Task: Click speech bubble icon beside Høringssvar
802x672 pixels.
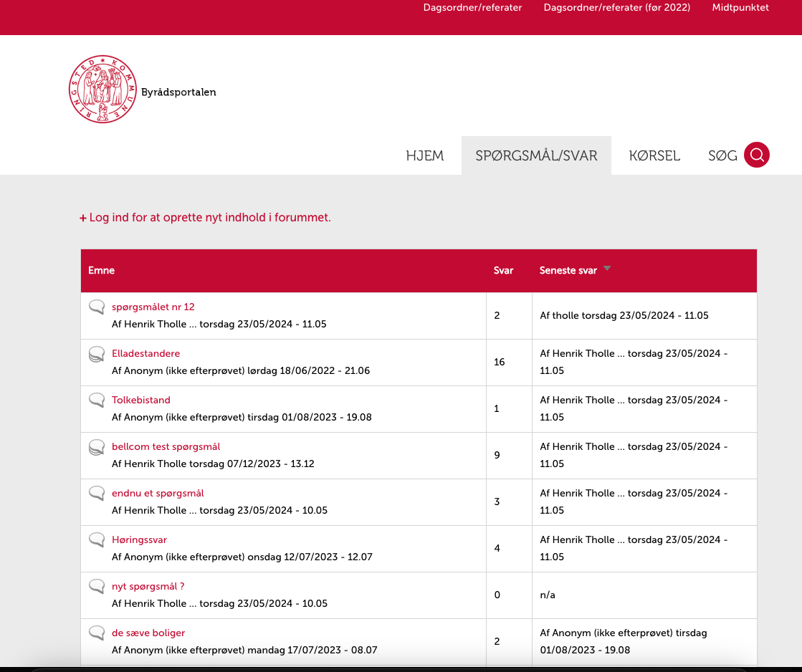Action: [97, 540]
